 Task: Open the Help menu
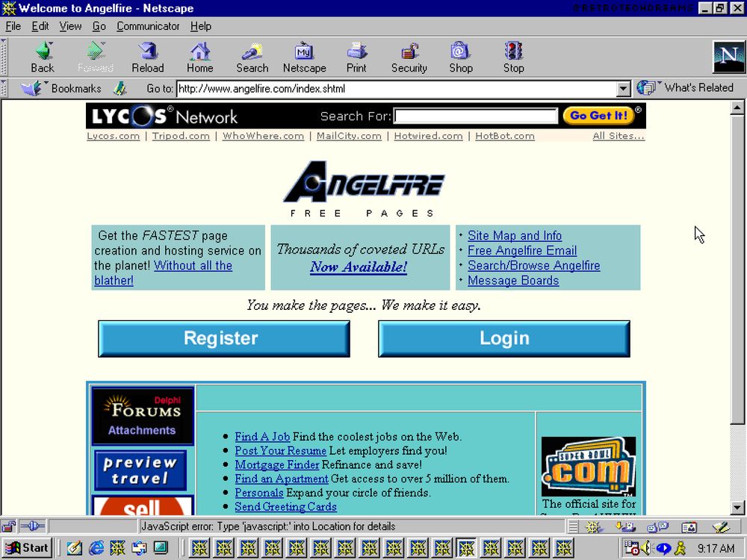[200, 26]
